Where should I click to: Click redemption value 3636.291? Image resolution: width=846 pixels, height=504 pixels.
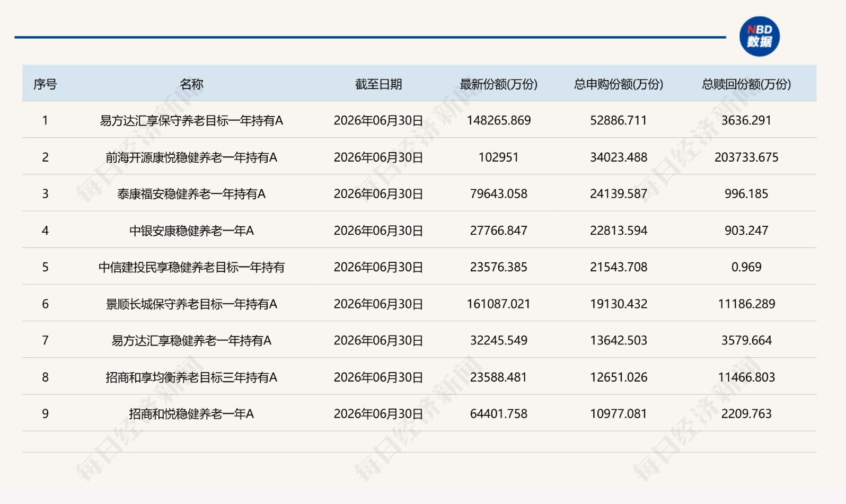point(746,120)
